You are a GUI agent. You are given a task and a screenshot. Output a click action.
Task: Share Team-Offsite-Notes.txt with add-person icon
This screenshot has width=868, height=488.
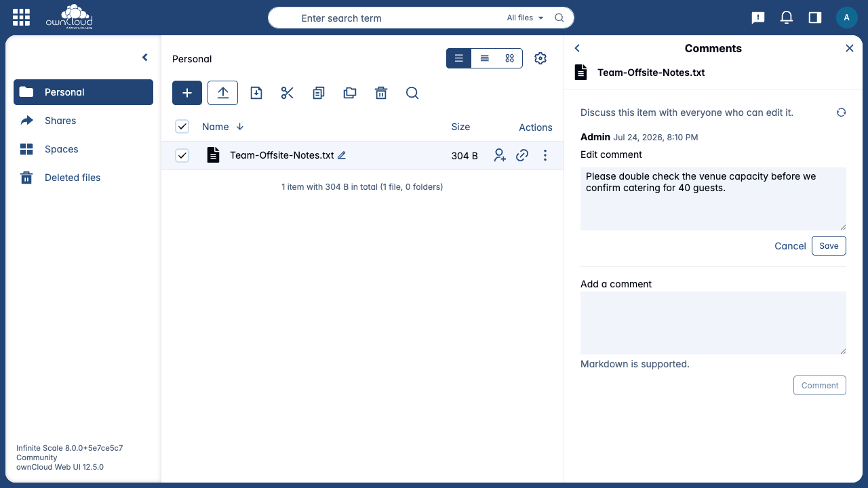click(500, 155)
